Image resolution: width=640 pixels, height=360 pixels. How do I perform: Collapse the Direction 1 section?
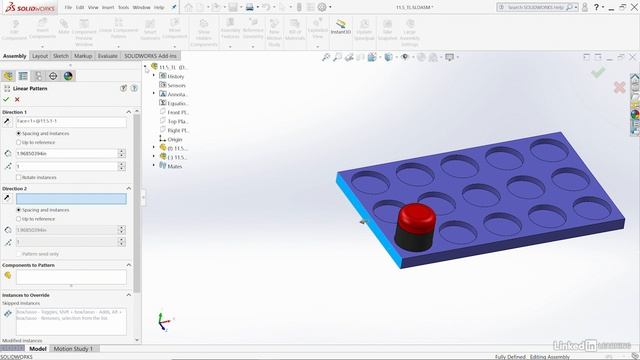point(129,112)
